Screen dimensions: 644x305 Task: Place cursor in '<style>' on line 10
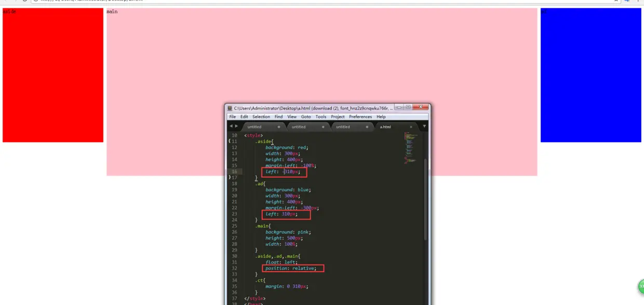coord(253,136)
